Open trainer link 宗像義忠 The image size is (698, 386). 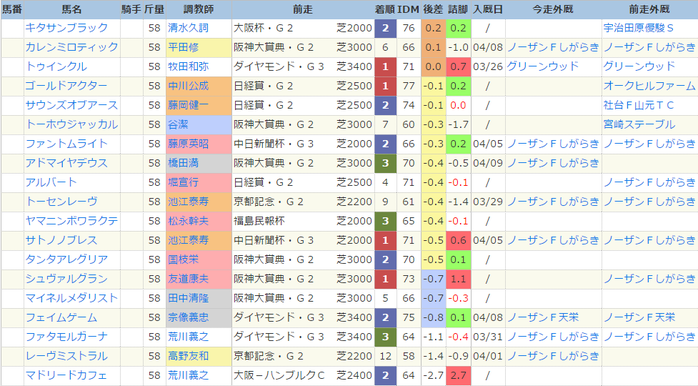pos(188,317)
